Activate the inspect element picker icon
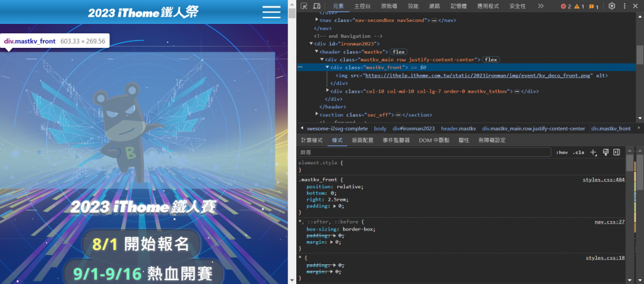 pyautogui.click(x=304, y=6)
